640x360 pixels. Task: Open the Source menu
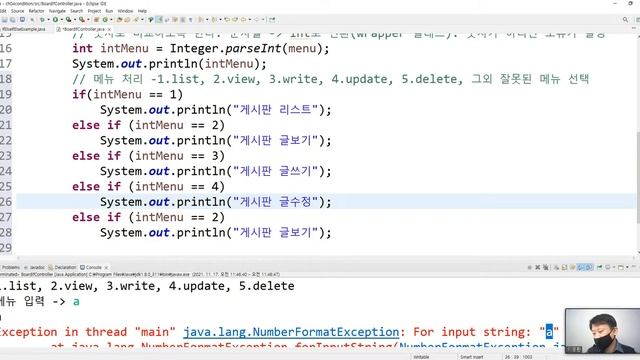(17, 11)
